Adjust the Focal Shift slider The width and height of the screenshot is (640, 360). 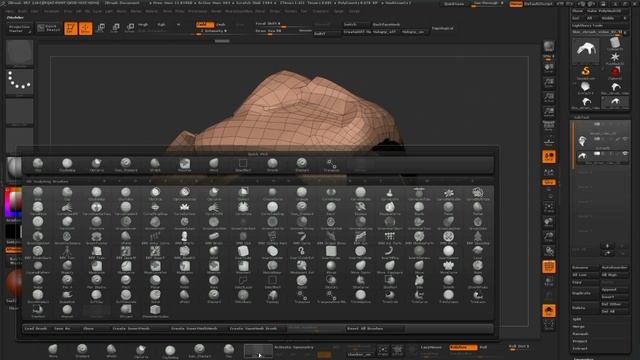(x=282, y=24)
